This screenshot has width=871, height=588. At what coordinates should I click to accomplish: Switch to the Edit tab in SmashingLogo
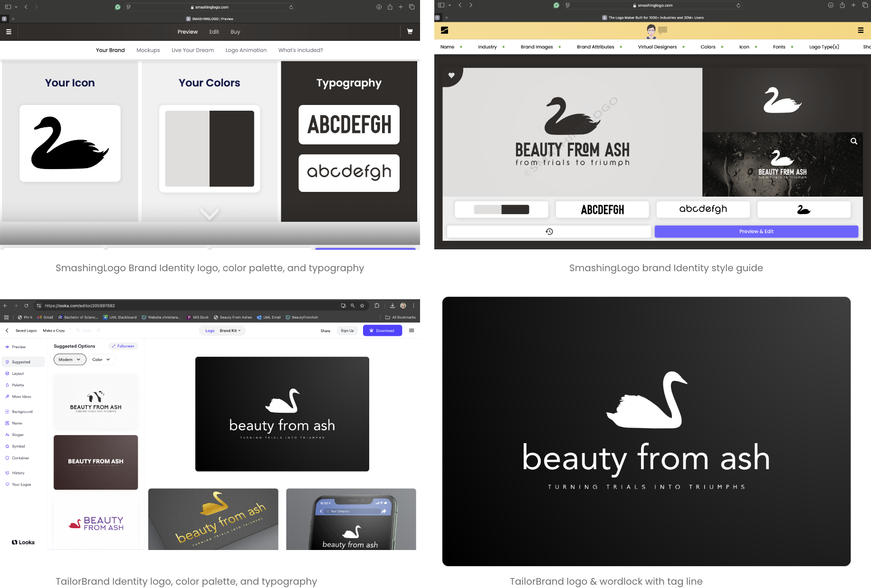tap(214, 32)
